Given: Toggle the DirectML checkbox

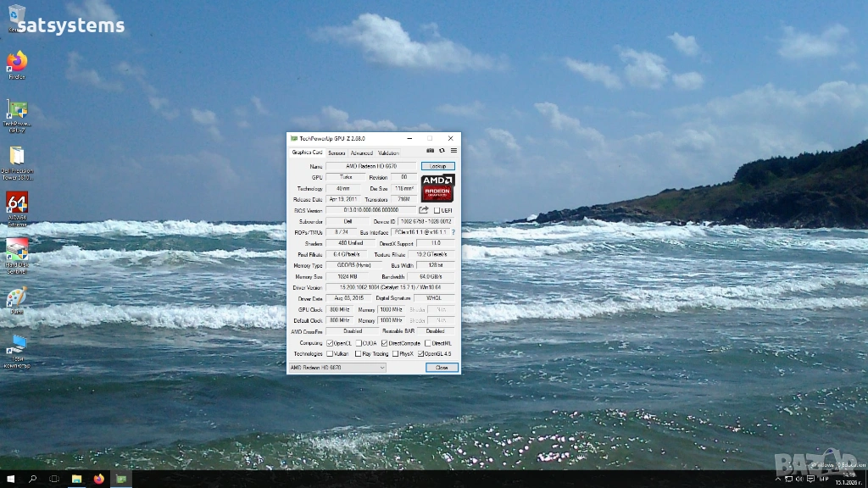Looking at the screenshot, I should point(427,343).
